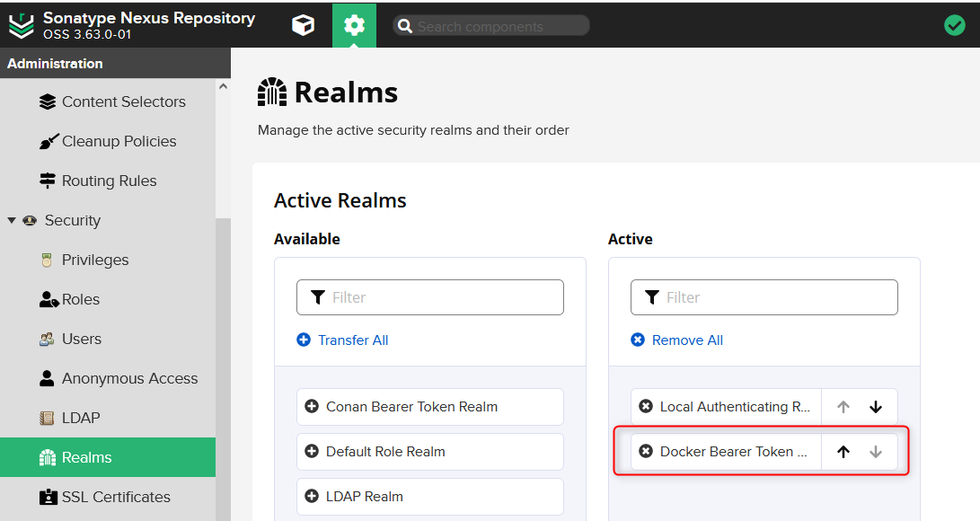
Task: Add LDAP Realm to active
Action: 430,497
